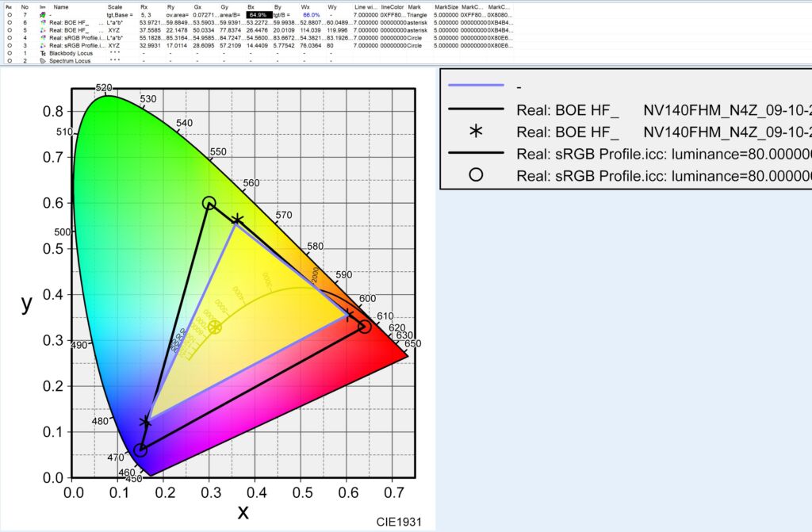
Task: Sort by the No column header
Action: [x=25, y=7]
